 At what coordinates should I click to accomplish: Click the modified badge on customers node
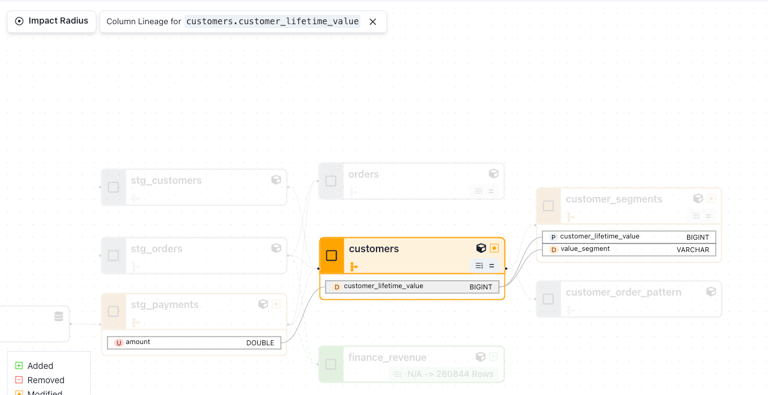[494, 248]
